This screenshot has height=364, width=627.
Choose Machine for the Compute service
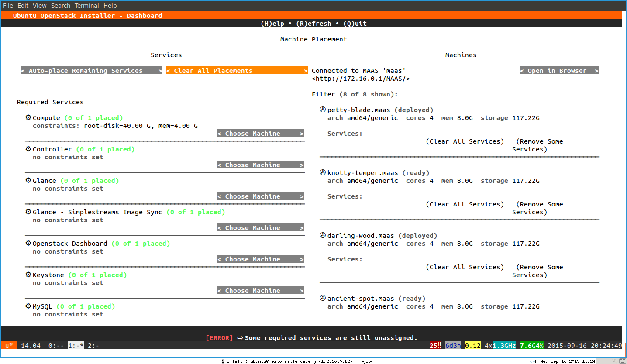pos(261,134)
